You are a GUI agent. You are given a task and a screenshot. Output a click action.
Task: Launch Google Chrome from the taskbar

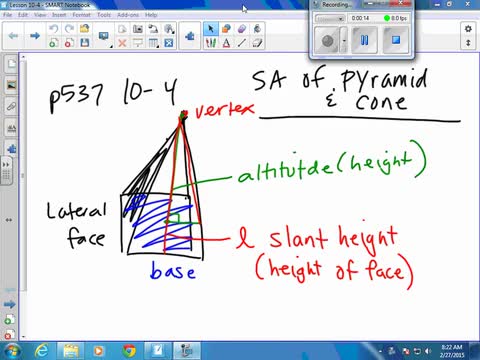[129, 351]
